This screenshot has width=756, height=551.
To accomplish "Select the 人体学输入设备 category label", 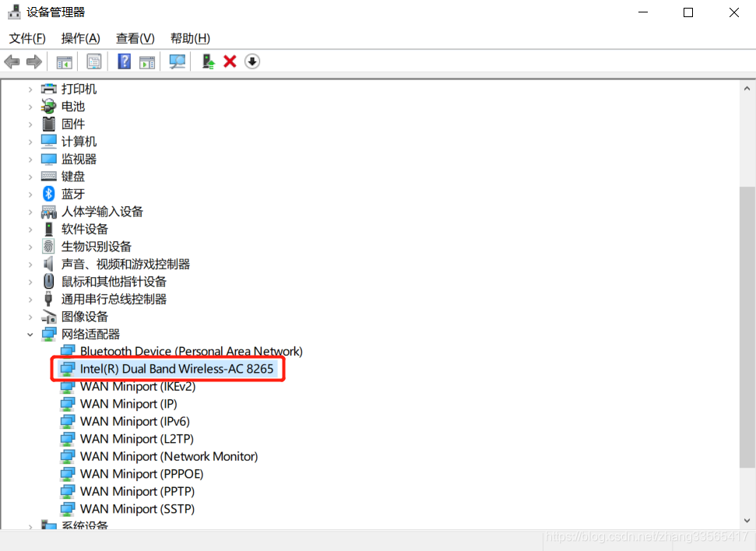I will tap(102, 212).
